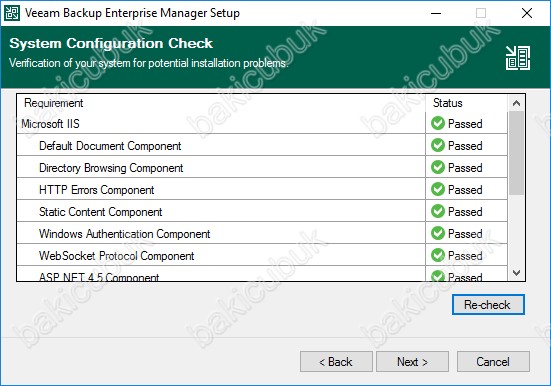Screen dimensions: 551x386
Task: Cancel the setup wizard
Action: click(x=493, y=361)
